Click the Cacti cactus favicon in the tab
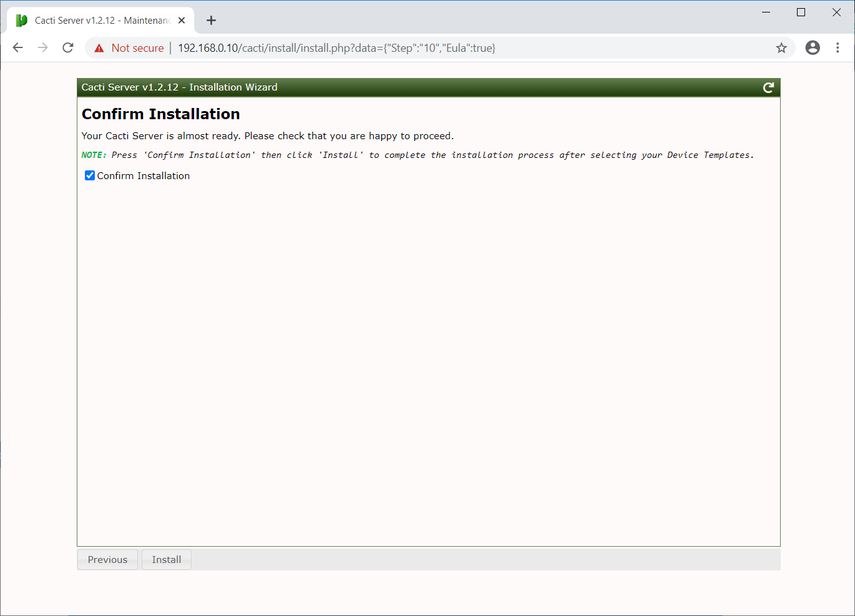Viewport: 855px width, 616px height. coord(22,21)
